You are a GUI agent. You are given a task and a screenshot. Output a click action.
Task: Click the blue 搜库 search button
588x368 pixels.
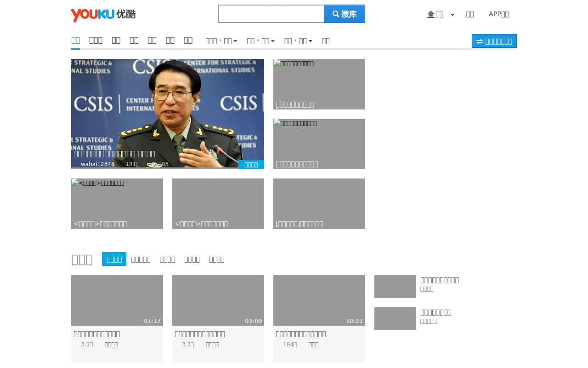345,14
